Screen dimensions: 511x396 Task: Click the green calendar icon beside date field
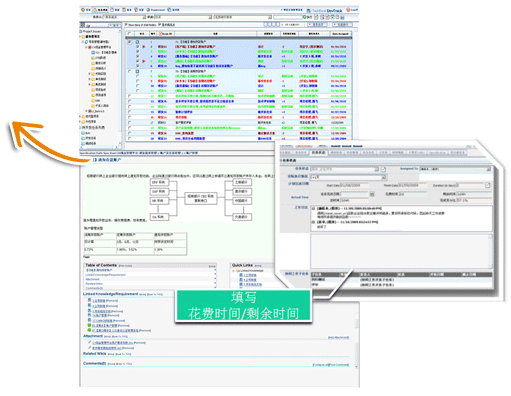(x=372, y=194)
